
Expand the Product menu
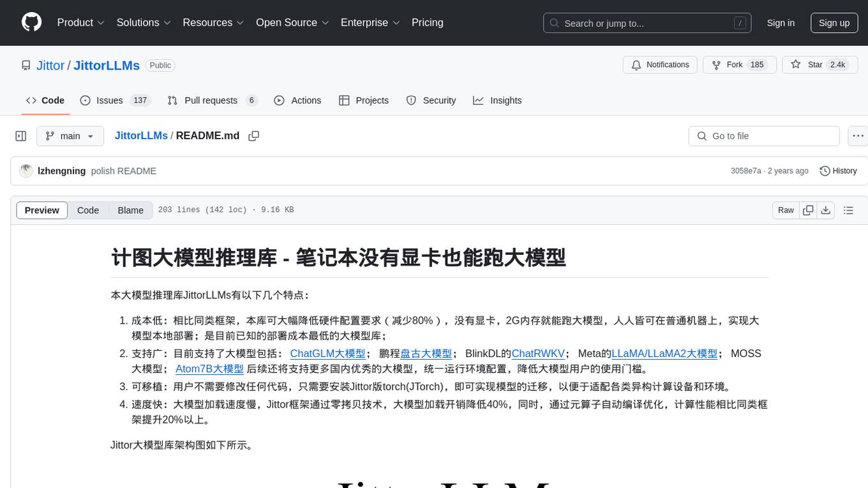[x=81, y=22]
